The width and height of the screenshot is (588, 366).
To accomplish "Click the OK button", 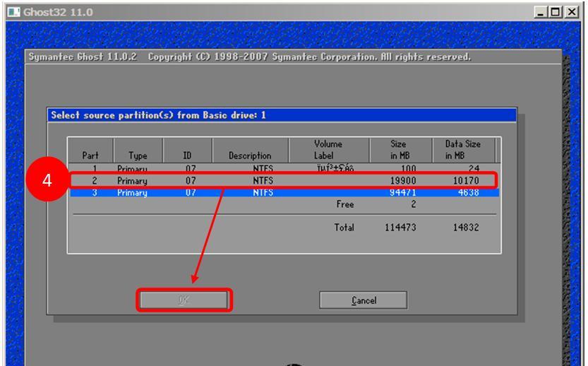I will (x=184, y=300).
